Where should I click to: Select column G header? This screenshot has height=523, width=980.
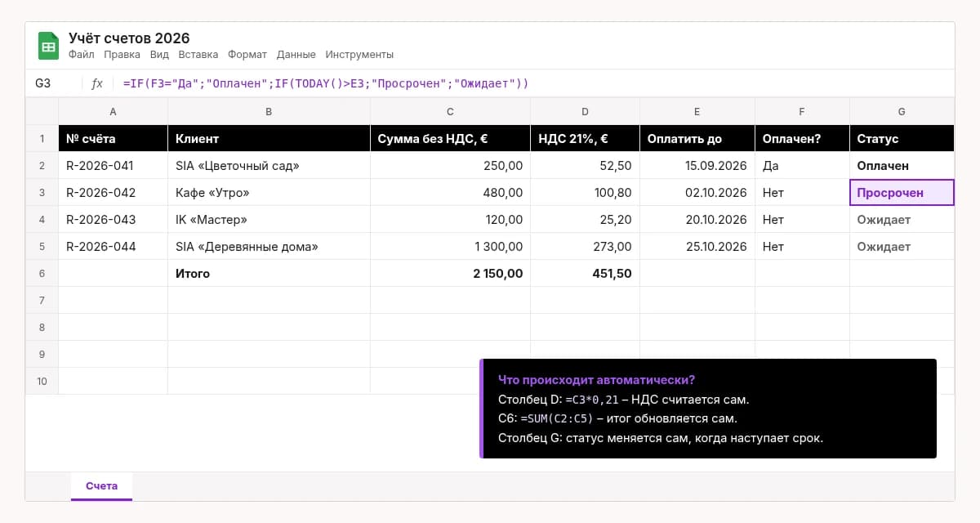click(x=902, y=111)
